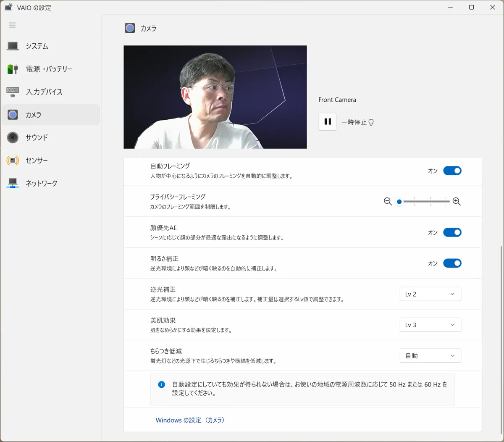Go to the センサー settings page
Screen dimensions: 504x442
coord(51,160)
